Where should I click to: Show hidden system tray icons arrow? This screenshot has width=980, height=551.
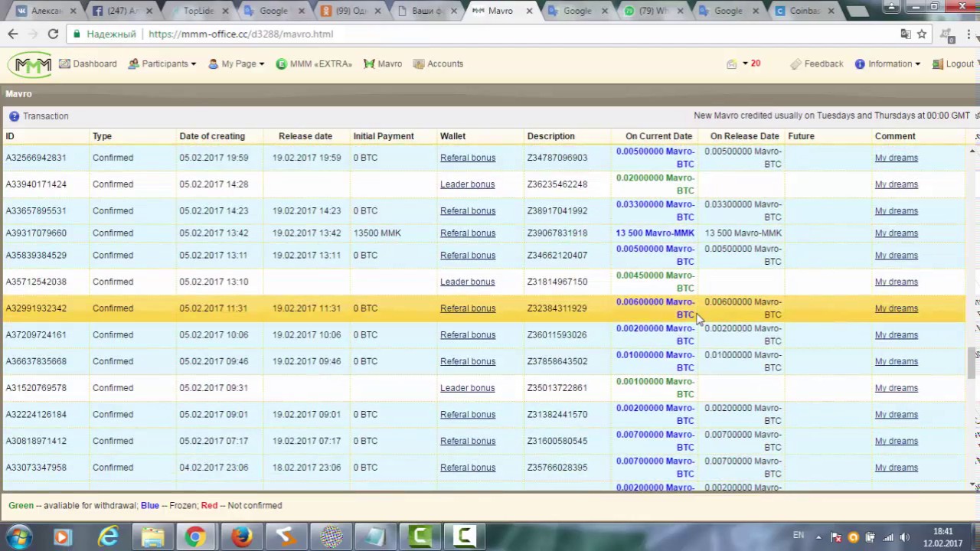[x=818, y=537]
